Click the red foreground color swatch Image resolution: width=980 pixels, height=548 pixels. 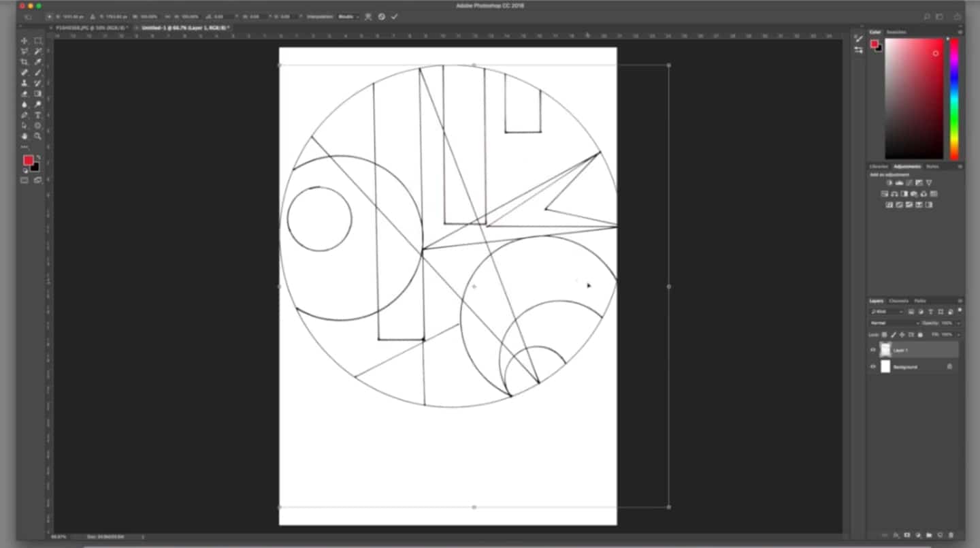pos(27,159)
